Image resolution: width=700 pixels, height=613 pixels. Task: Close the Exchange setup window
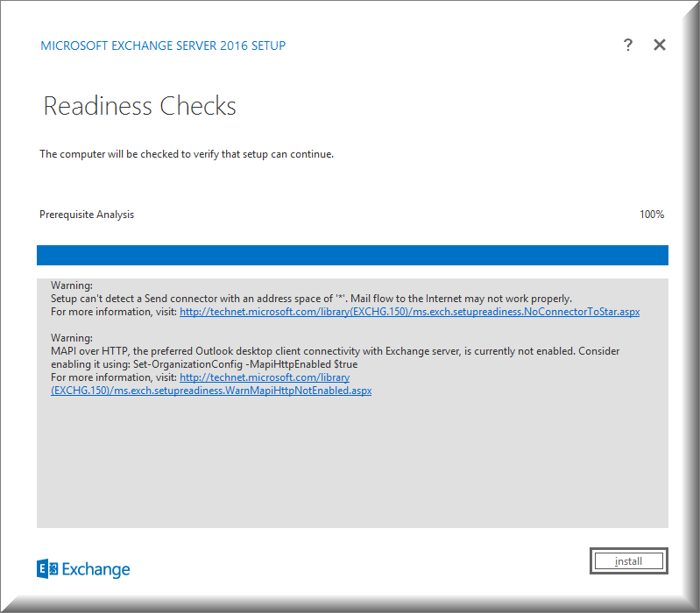[660, 45]
